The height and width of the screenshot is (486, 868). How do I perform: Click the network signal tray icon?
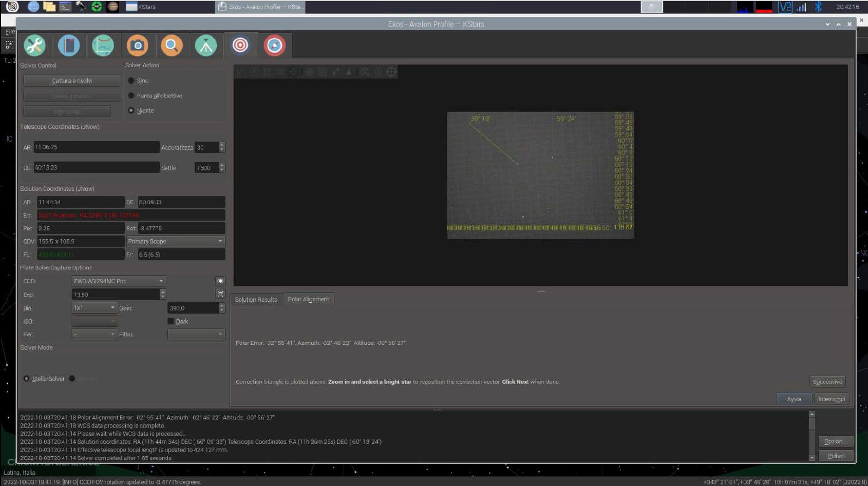801,7
